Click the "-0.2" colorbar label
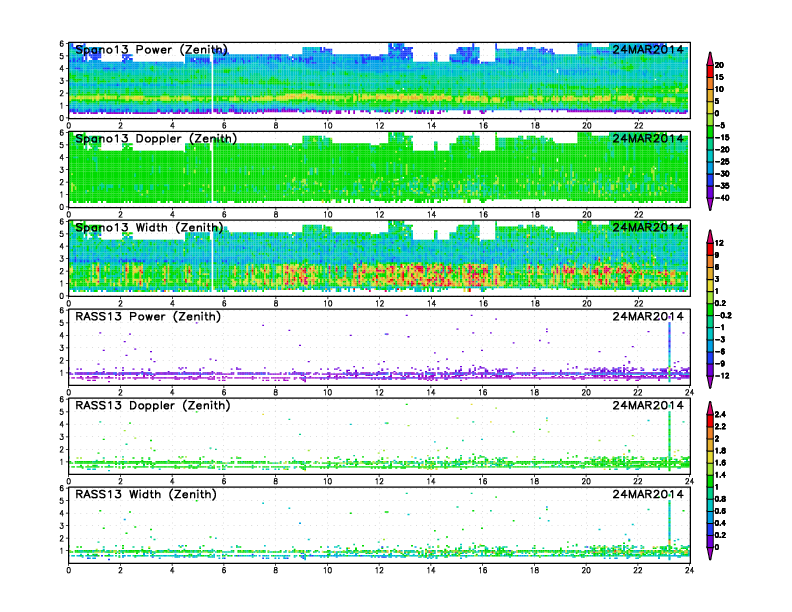Image resolution: width=792 pixels, height=612 pixels. tap(723, 315)
